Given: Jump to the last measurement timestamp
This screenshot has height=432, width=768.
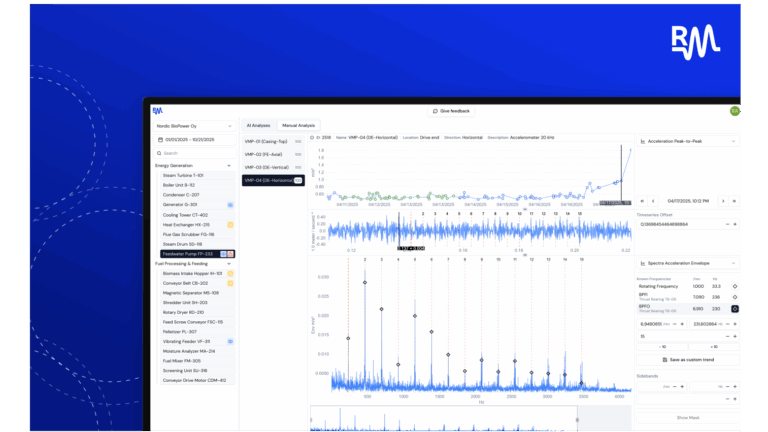Looking at the screenshot, I should [x=734, y=201].
